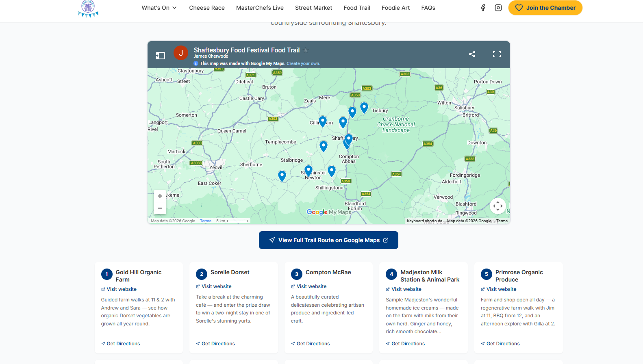Click the Shaftesbury Food Festival logo
This screenshot has height=364, width=643.
click(88, 9)
